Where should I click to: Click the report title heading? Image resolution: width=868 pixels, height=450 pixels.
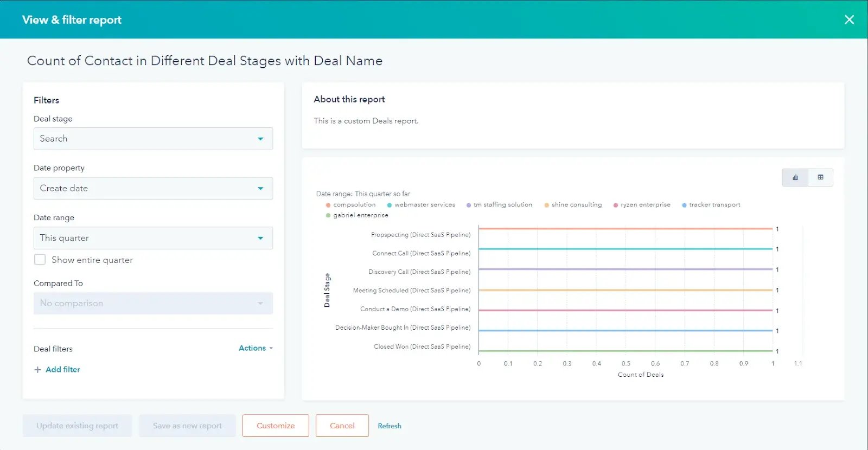coord(205,61)
